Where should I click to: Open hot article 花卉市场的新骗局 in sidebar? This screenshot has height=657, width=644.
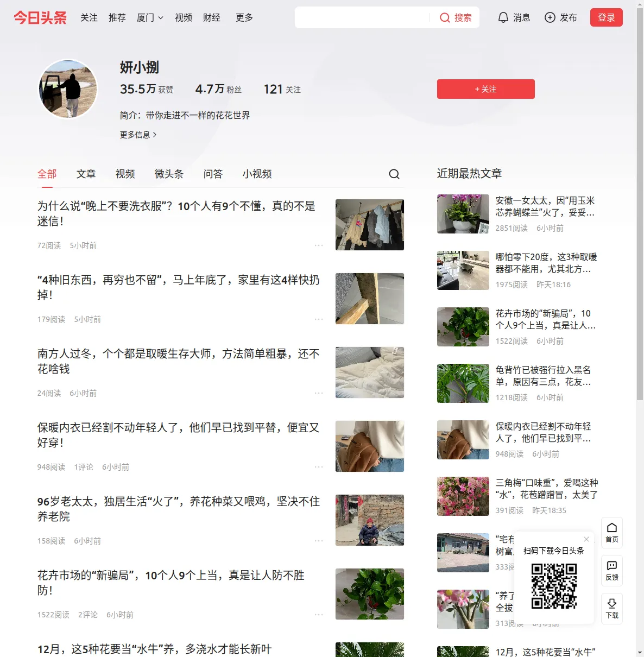[x=546, y=319]
